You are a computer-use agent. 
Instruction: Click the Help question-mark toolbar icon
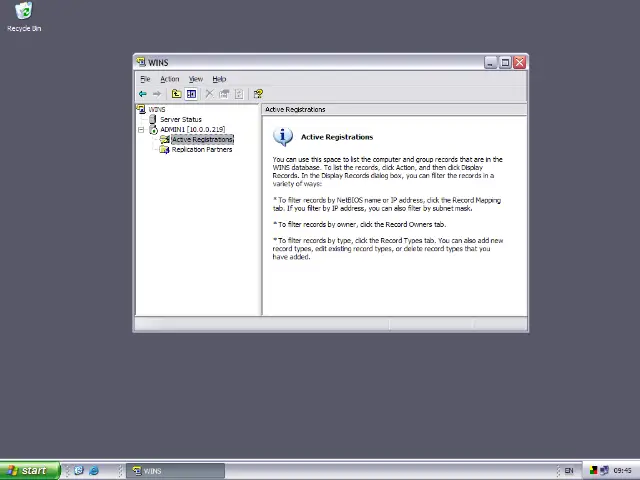pos(258,94)
